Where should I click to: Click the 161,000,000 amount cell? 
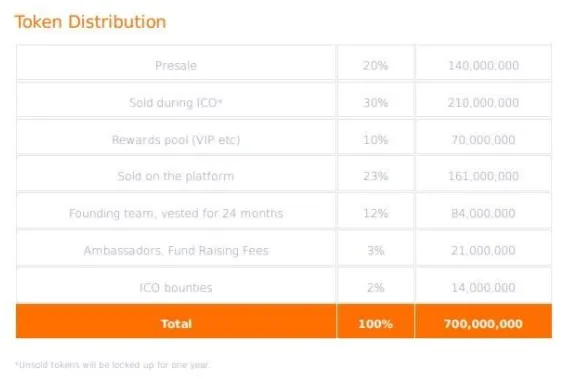click(483, 176)
